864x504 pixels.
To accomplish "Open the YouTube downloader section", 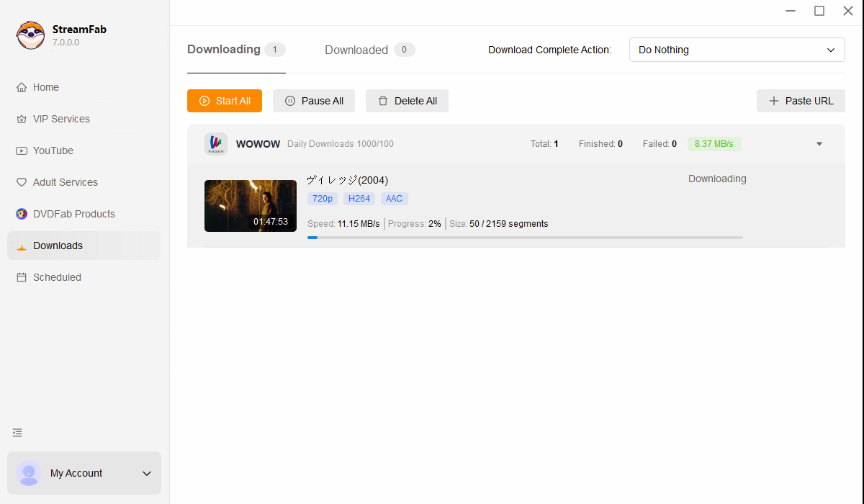I will point(53,150).
